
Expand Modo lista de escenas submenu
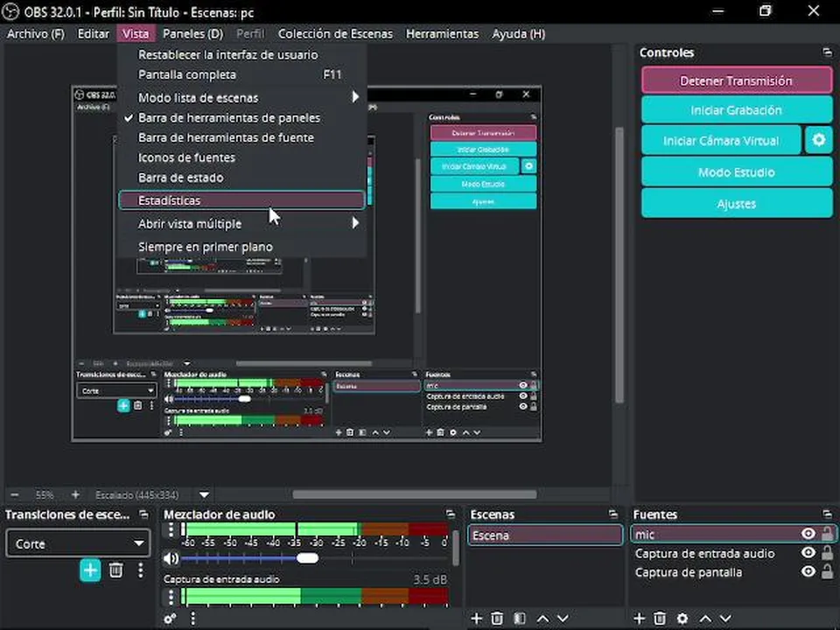pyautogui.click(x=242, y=97)
